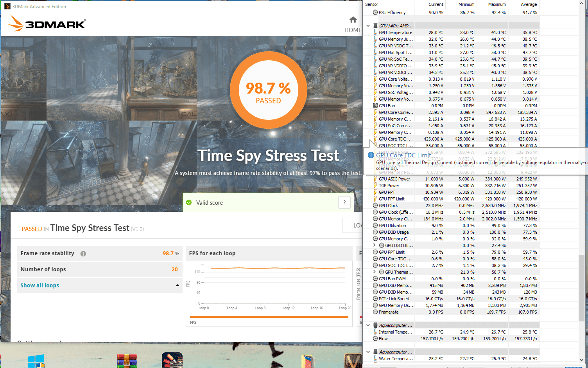Click the GPU Clock gauge icon
This screenshot has width=588, height=368.
pyautogui.click(x=375, y=206)
